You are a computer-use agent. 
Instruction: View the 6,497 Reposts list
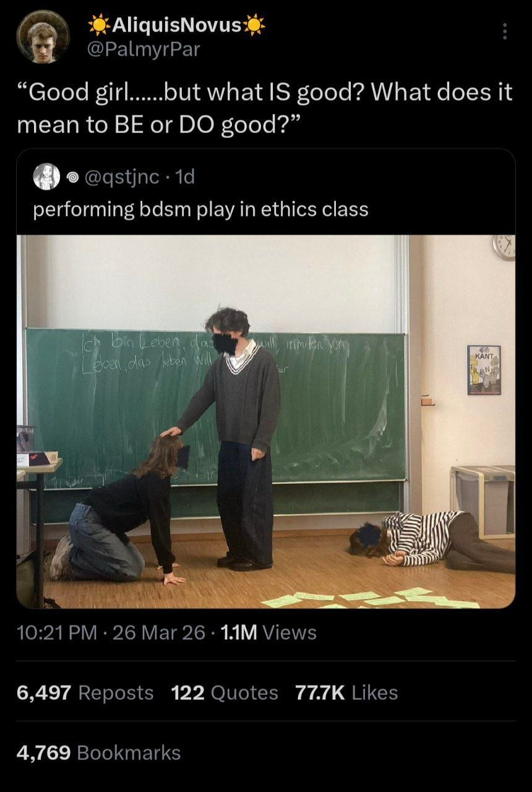(x=85, y=692)
